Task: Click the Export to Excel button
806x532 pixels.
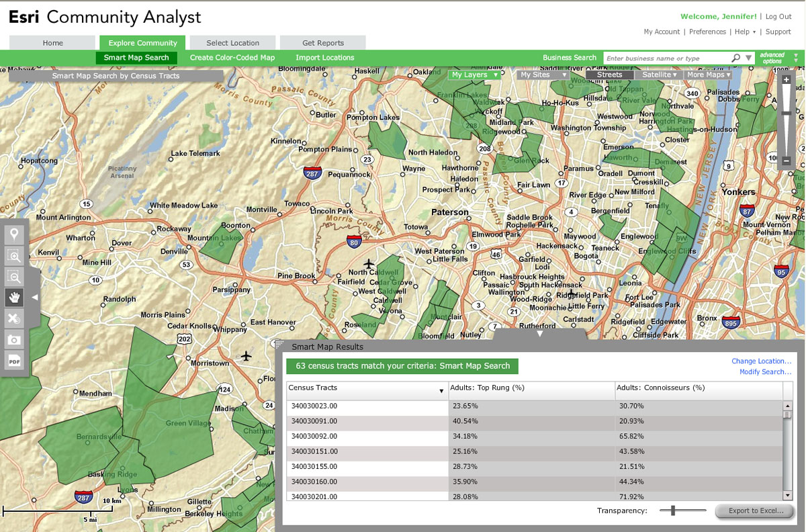Action: pos(755,511)
